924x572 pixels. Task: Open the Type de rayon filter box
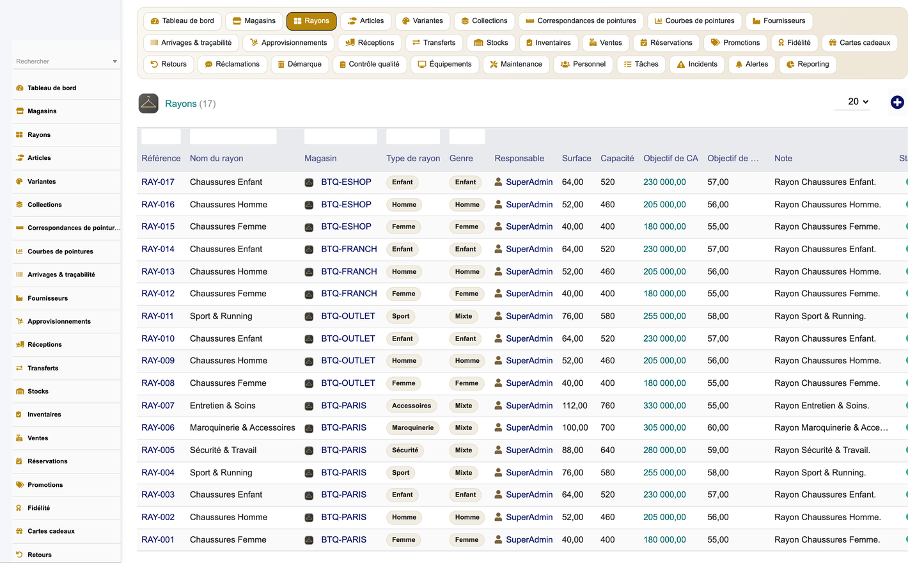pos(413,136)
